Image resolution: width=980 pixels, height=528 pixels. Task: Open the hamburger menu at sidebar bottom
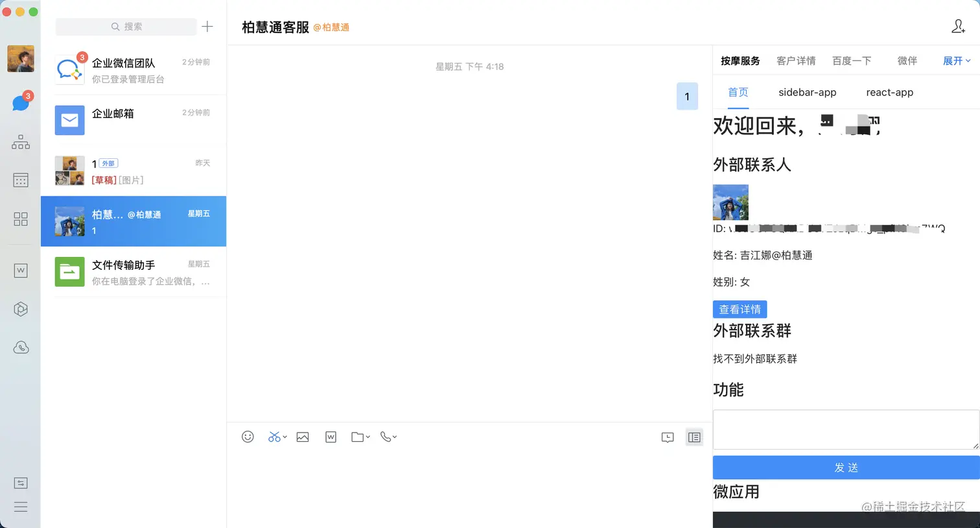tap(21, 507)
